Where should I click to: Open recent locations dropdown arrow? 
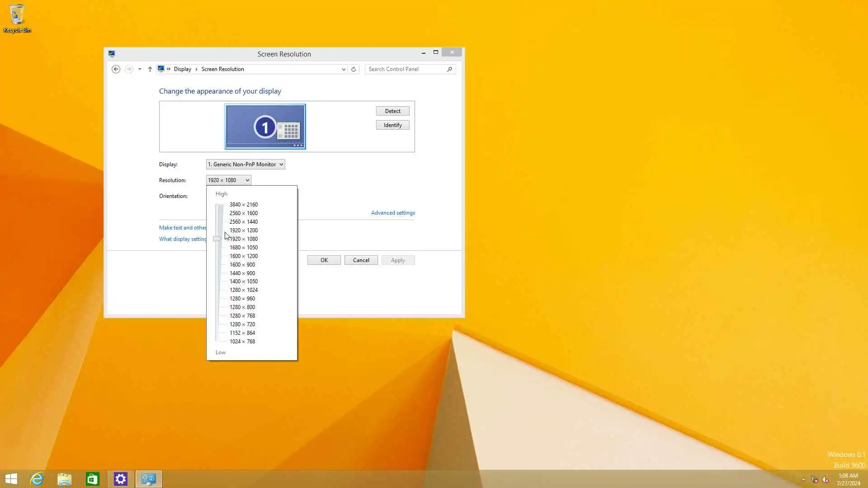pos(140,69)
